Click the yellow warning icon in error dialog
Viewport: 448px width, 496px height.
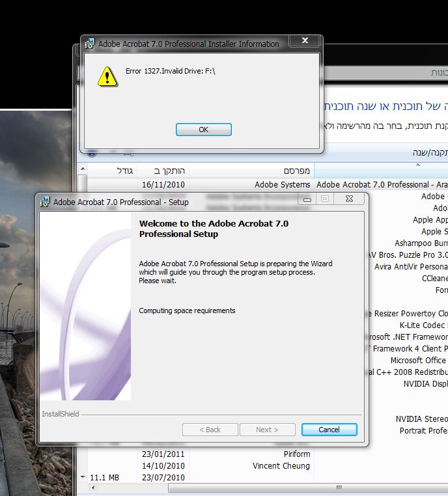(107, 76)
